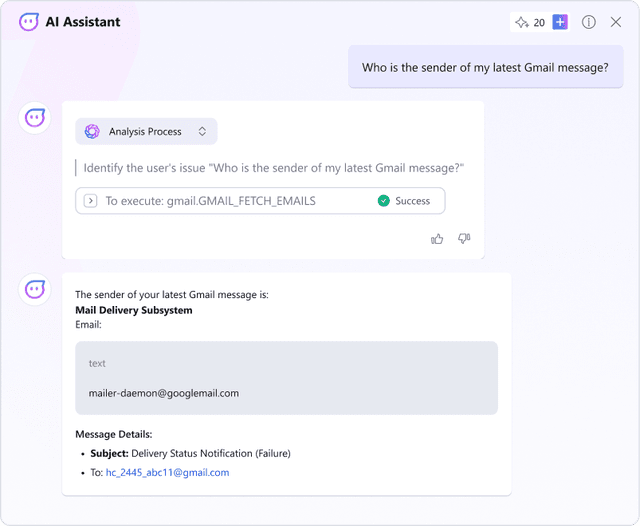Expand the GMAIL_FETCH_EMAILS execution step arrow

pos(90,201)
